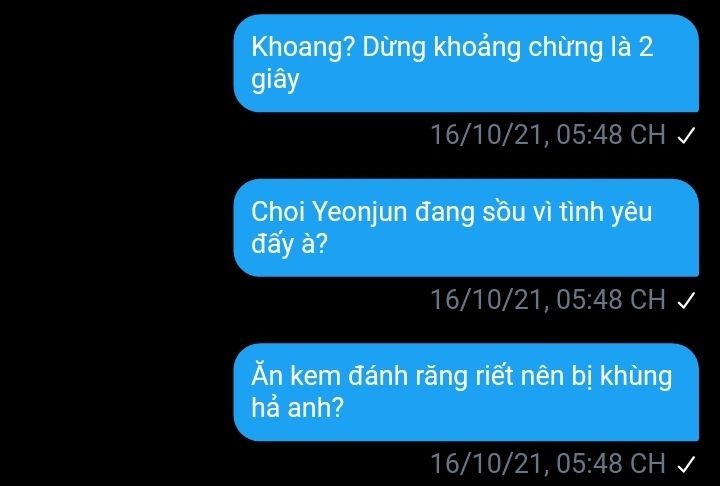Viewport: 720px width, 486px height.
Task: Click the words "khoảng chừng" in the first message
Action: tap(518, 48)
